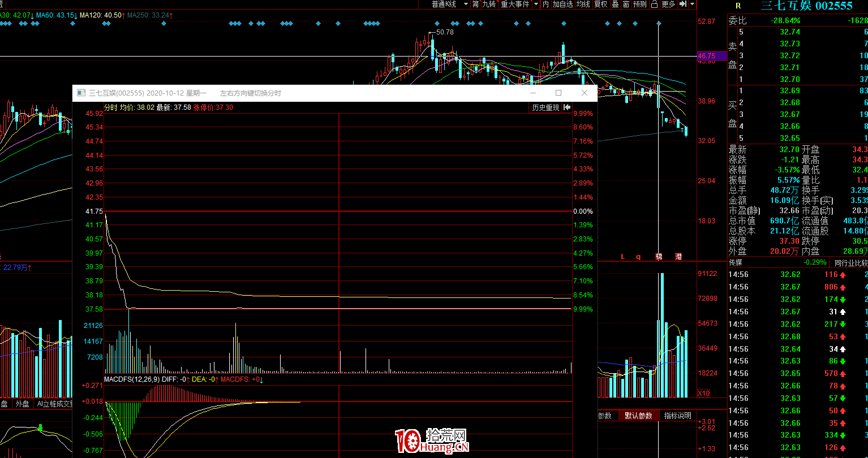Click the 涨停 price 37.30

[789, 241]
